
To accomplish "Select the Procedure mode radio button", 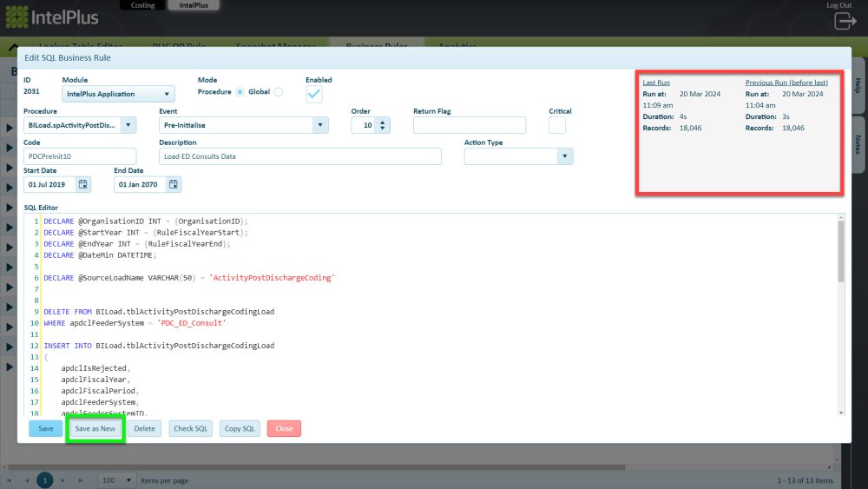I will click(x=240, y=92).
